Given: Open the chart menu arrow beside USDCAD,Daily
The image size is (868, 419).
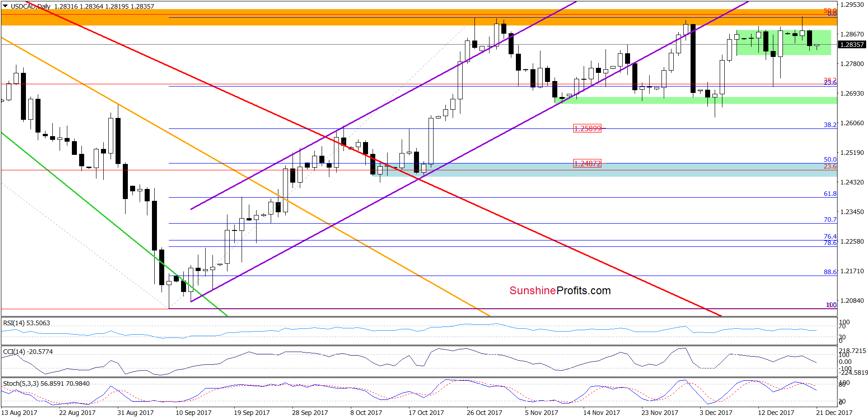Looking at the screenshot, I should coord(5,6).
